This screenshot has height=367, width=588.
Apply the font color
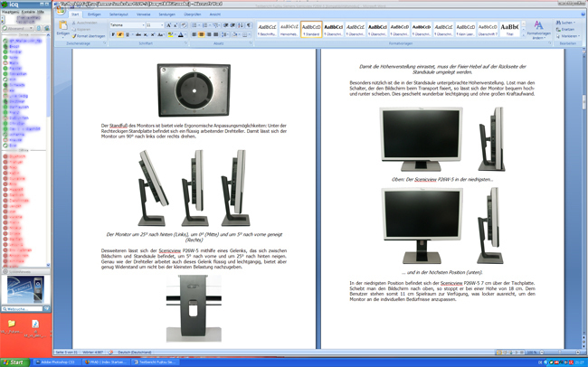tap(181, 34)
